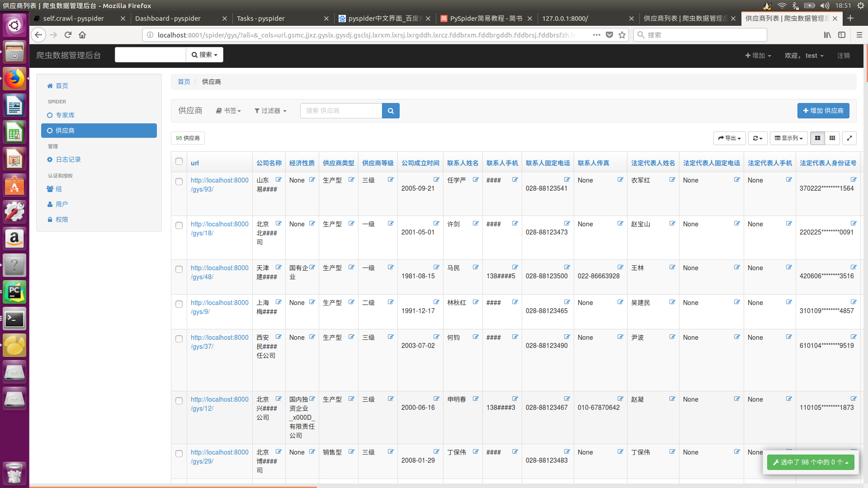The width and height of the screenshot is (868, 488).
Task: Open the refresh interval dropdown
Action: click(758, 138)
